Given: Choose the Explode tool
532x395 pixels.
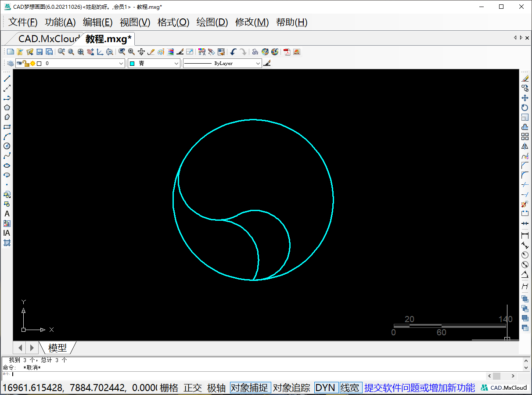Looking at the screenshot, I should point(525,204).
